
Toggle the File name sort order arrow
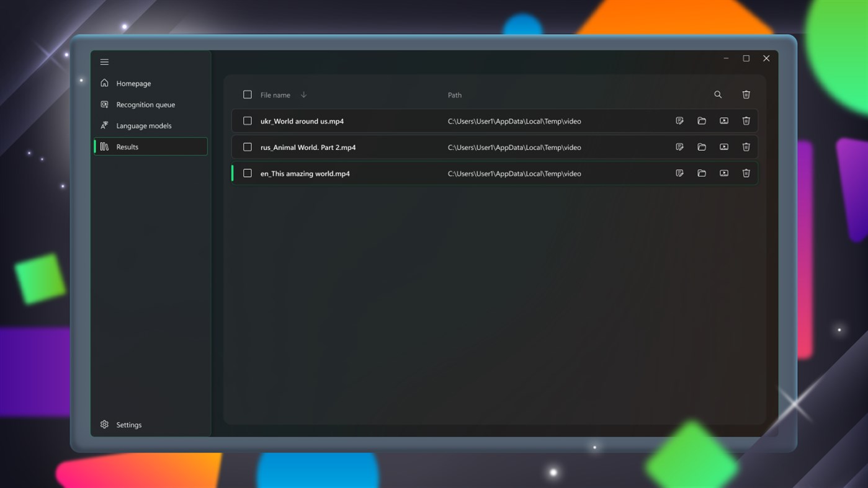(x=303, y=94)
